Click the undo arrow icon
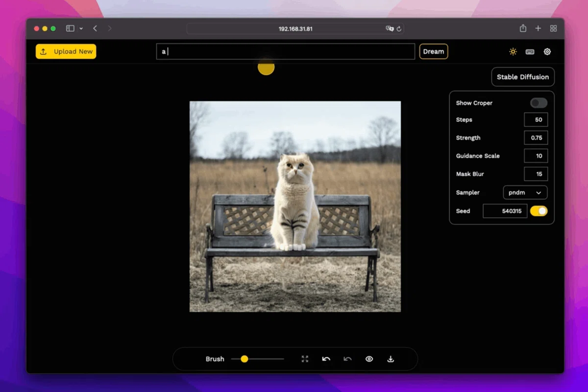588x392 pixels. point(326,359)
